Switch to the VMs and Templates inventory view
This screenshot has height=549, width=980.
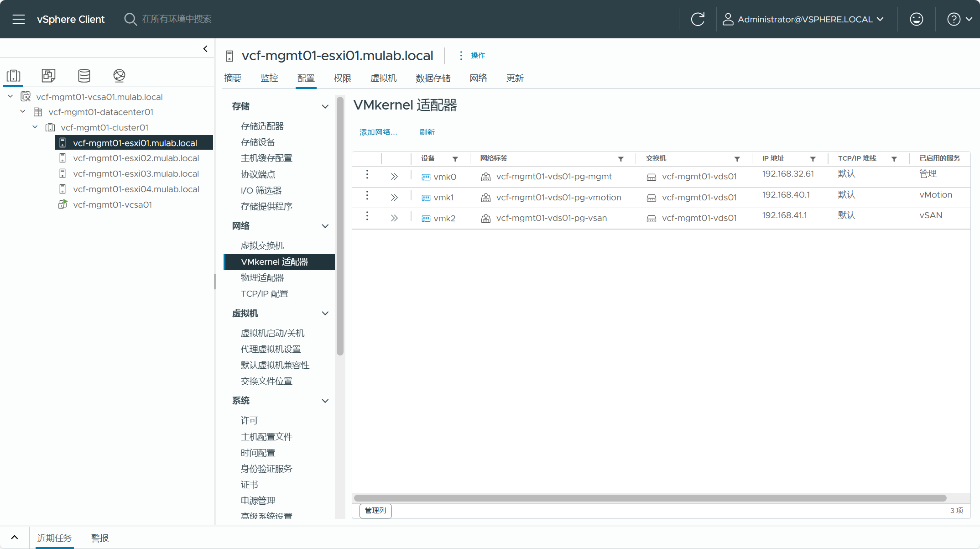[x=48, y=75]
